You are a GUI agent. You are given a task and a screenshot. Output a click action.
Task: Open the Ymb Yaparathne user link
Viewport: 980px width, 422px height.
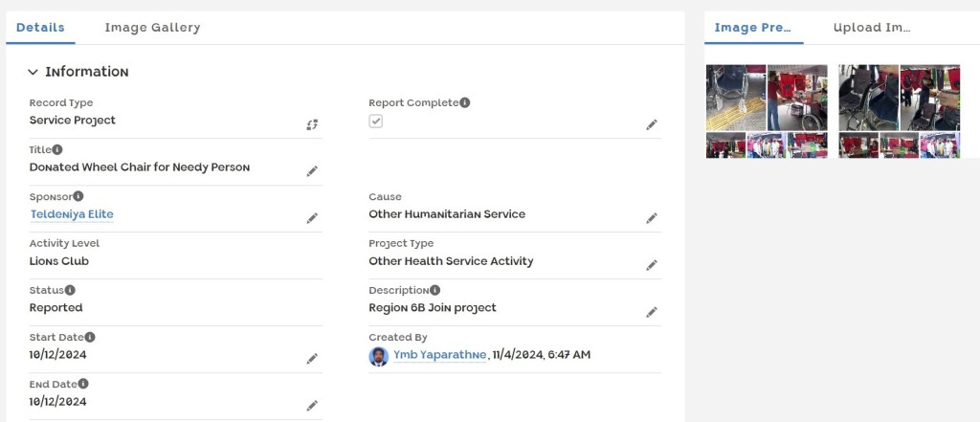(439, 355)
